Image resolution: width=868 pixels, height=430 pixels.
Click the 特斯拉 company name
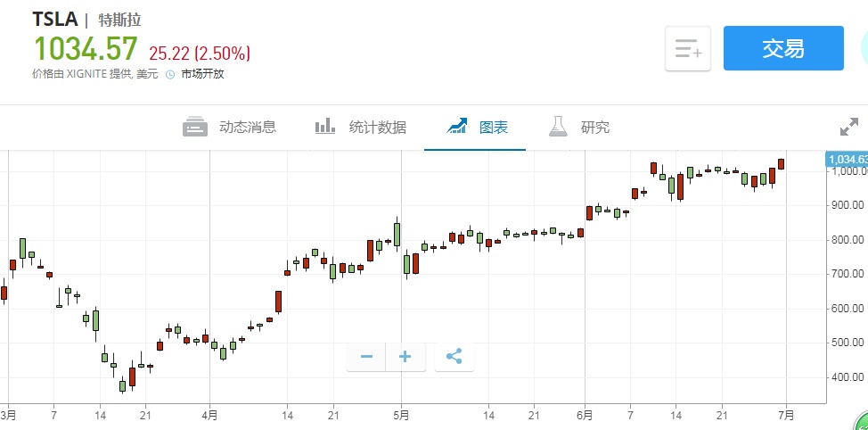click(x=119, y=21)
